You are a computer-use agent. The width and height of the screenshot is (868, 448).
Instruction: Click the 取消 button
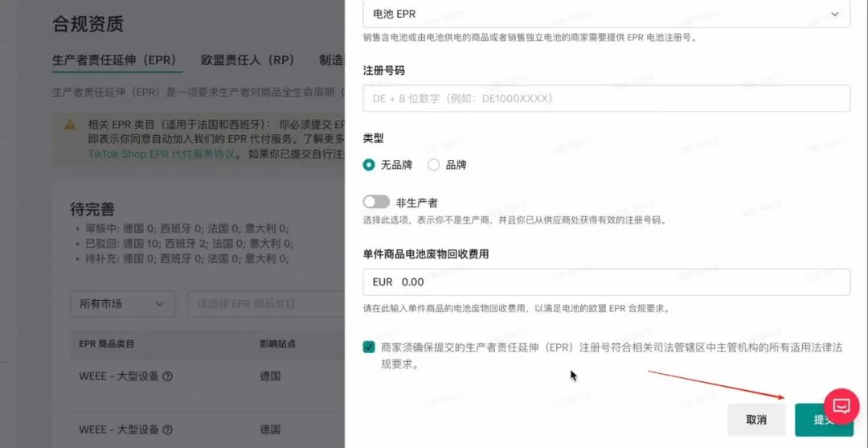(756, 420)
